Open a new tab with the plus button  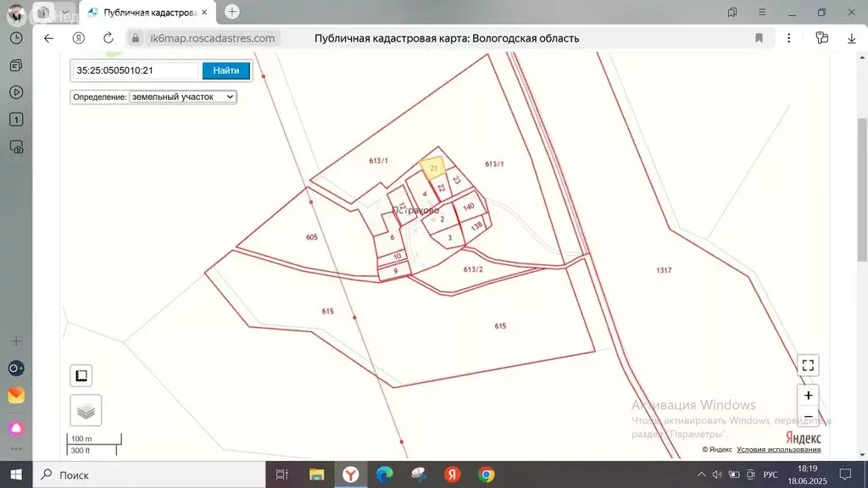click(232, 12)
